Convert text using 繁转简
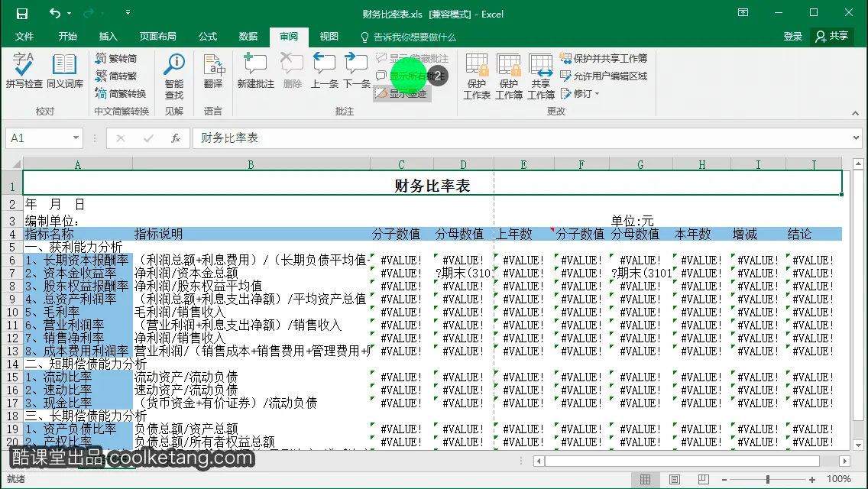 click(116, 58)
